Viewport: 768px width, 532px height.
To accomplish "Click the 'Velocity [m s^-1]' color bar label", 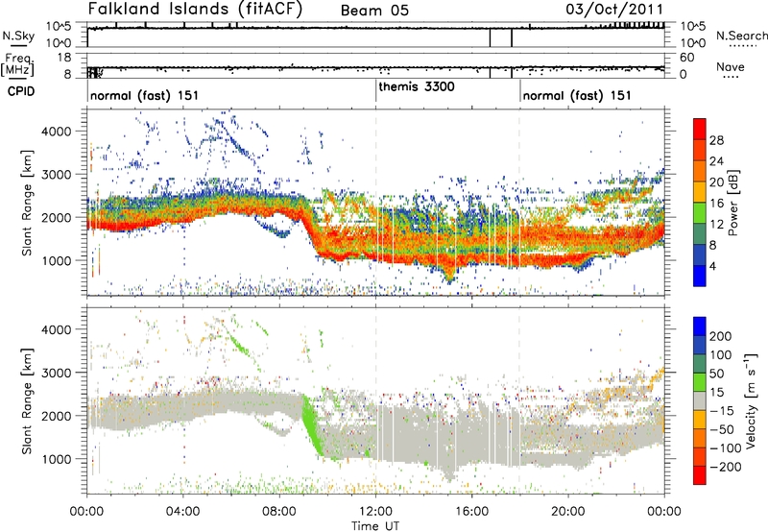I will click(751, 400).
